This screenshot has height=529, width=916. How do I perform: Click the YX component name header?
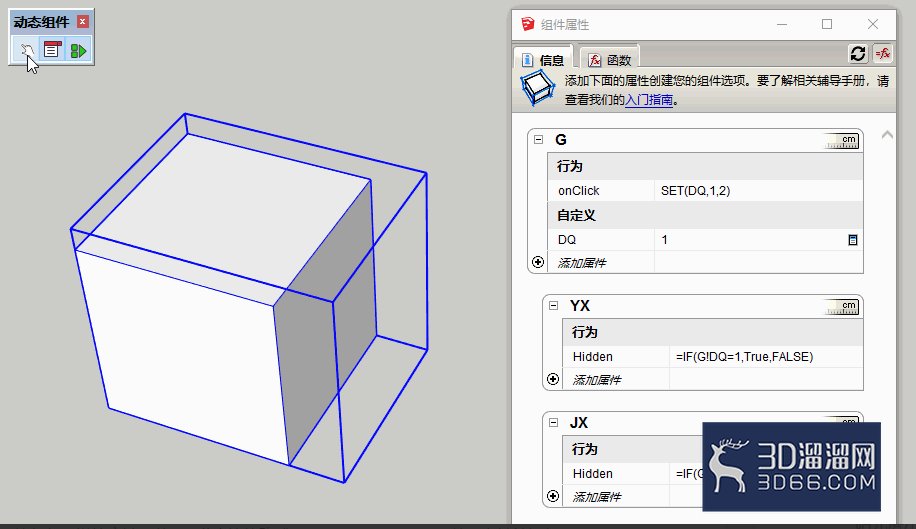580,305
